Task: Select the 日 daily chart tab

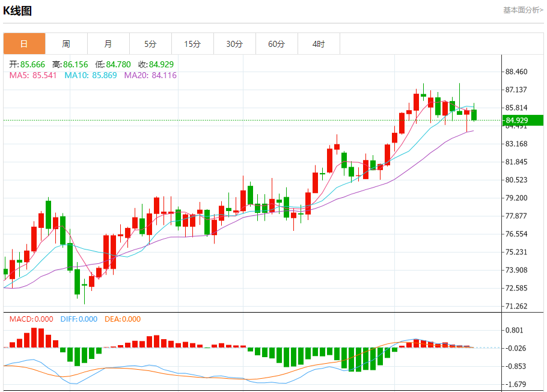Action: pyautogui.click(x=25, y=44)
